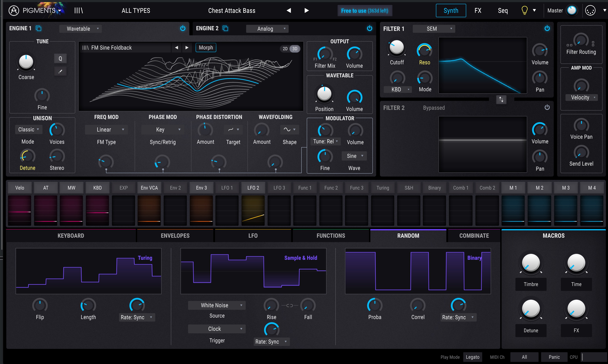The image size is (608, 364).
Task: Click the Q quantize tune button
Action: [x=60, y=59]
